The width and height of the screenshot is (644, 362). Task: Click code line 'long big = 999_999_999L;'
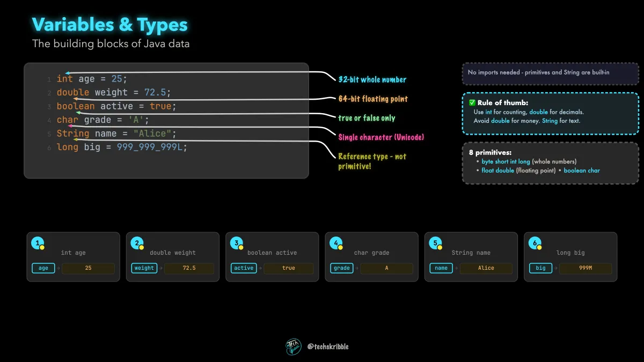[122, 147]
